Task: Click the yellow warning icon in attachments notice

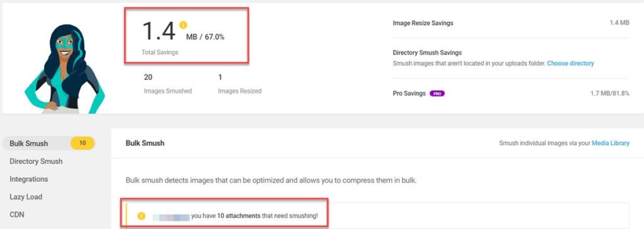Action: point(142,215)
